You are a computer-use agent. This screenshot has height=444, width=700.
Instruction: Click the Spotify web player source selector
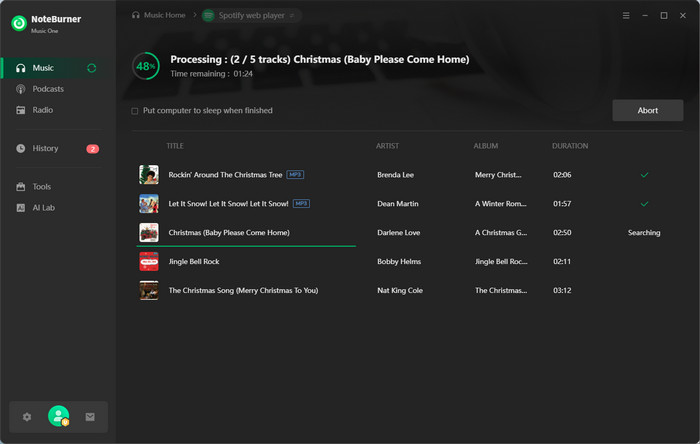(251, 16)
